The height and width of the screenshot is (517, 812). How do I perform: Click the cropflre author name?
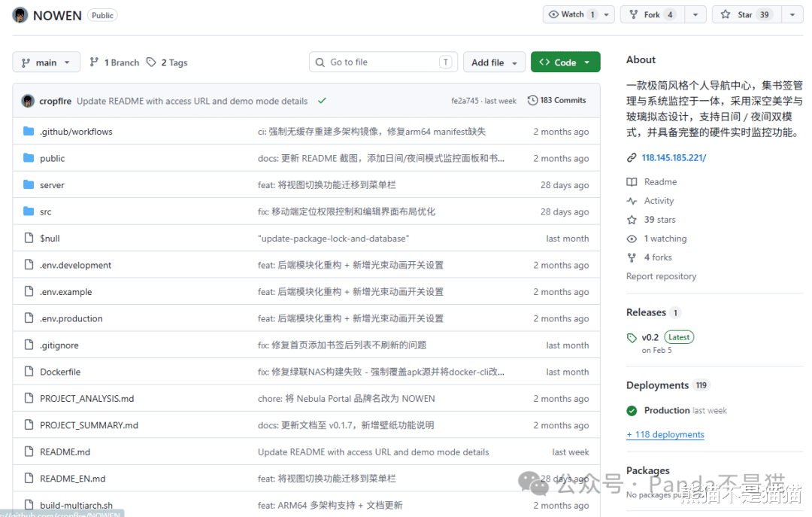coord(56,101)
